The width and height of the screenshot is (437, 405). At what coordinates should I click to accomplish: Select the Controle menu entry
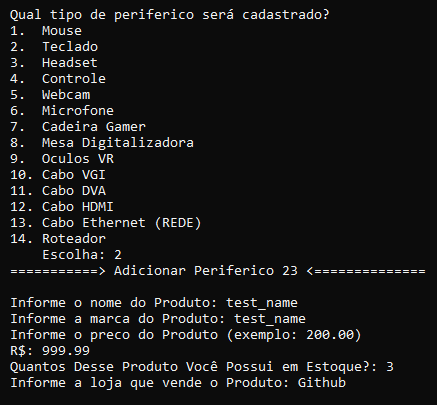tap(58, 79)
